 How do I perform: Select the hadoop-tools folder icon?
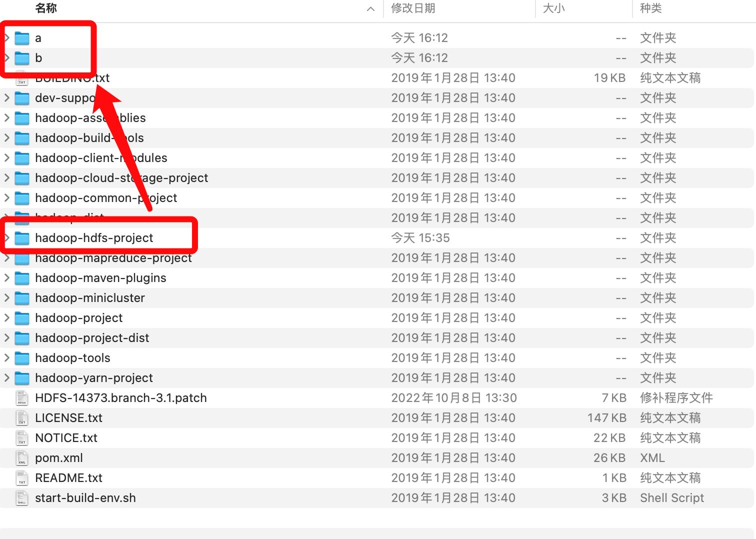[x=22, y=358]
